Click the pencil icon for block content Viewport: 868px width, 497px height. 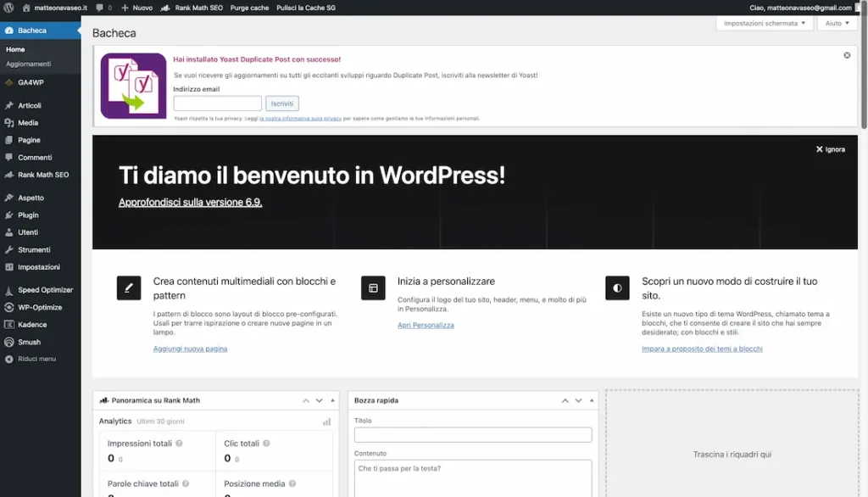[129, 288]
